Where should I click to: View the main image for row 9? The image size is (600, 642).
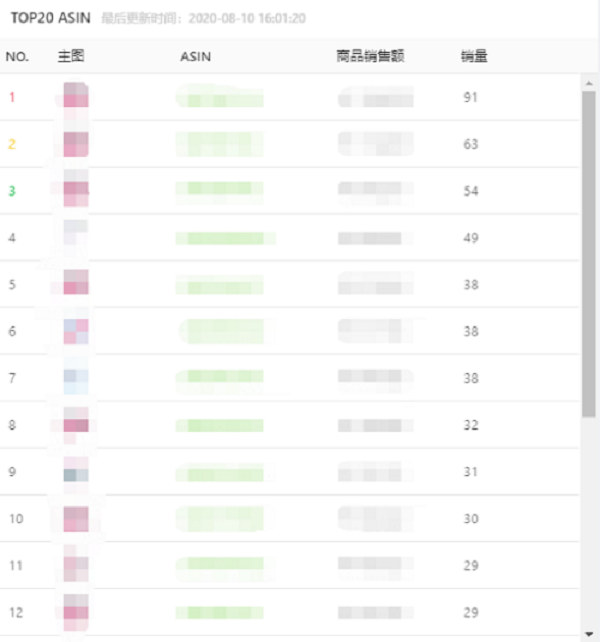[x=76, y=472]
